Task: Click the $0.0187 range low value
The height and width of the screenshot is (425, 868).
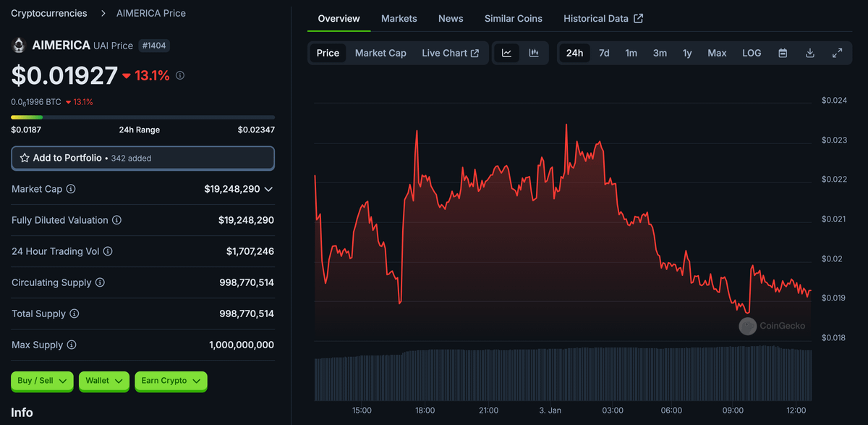Action: point(26,130)
